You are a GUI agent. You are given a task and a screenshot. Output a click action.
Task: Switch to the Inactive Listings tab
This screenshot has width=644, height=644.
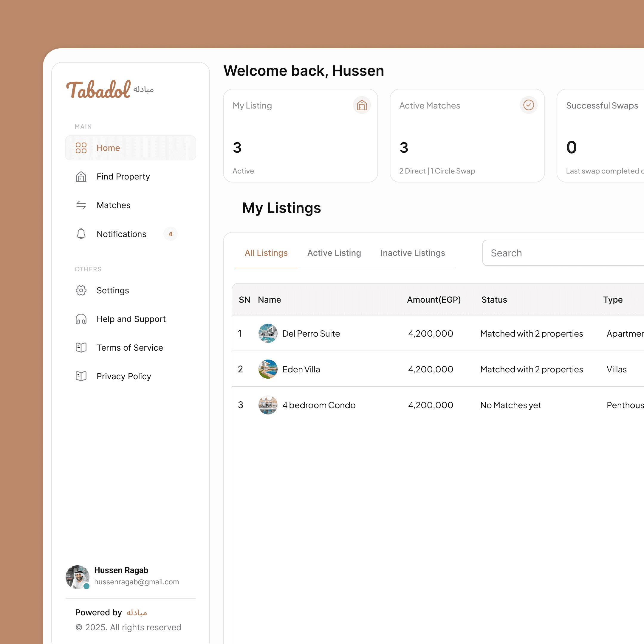(413, 253)
